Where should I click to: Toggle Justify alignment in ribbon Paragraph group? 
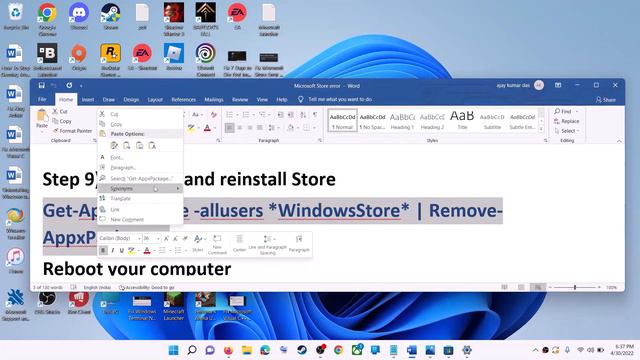click(260, 128)
